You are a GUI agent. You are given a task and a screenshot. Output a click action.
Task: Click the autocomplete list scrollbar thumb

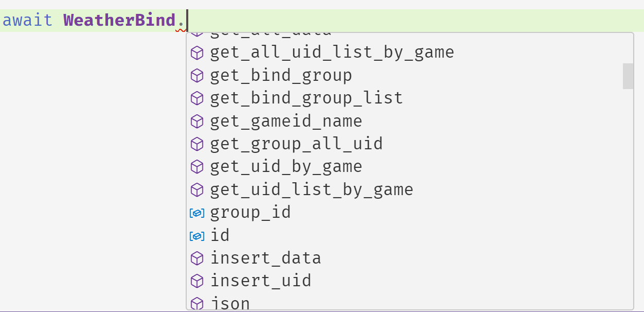point(628,76)
